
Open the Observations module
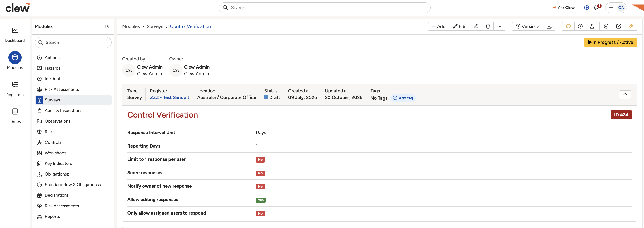(73, 121)
